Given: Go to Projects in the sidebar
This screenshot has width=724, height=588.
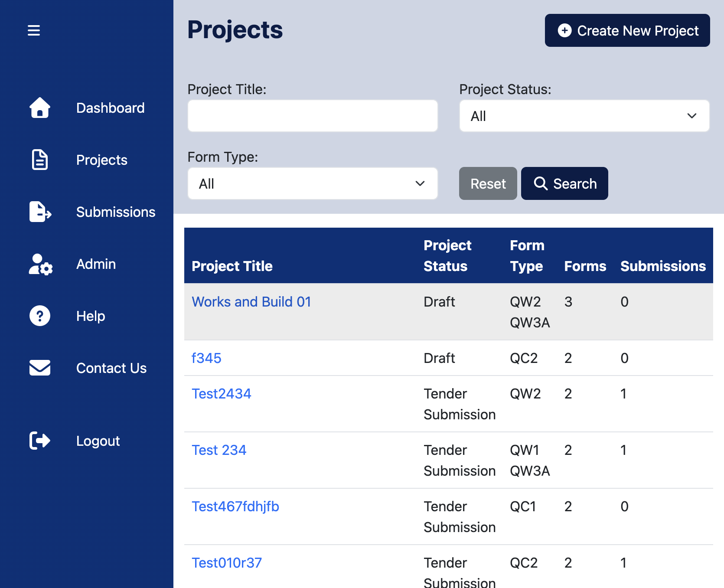Looking at the screenshot, I should [102, 160].
